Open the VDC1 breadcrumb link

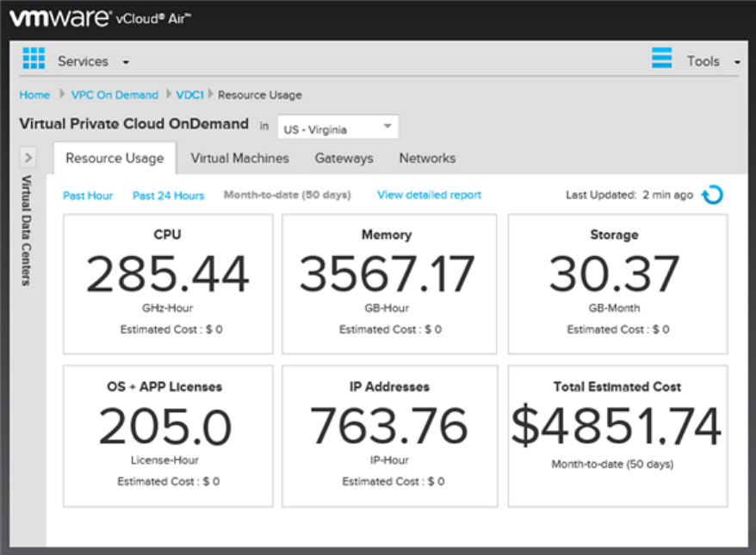tap(189, 95)
